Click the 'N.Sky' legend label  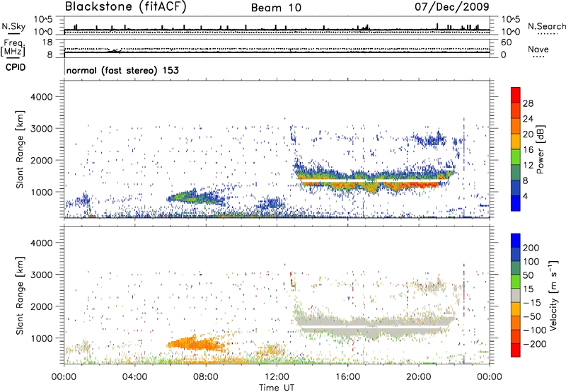(x=13, y=26)
